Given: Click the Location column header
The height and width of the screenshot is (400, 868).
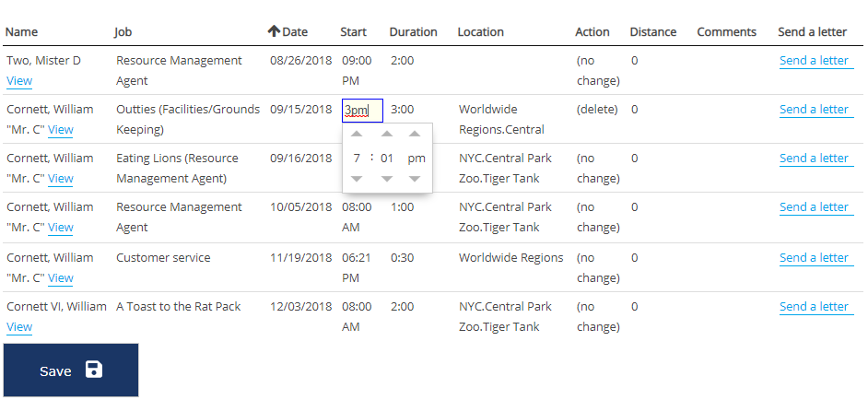Looking at the screenshot, I should pos(480,31).
